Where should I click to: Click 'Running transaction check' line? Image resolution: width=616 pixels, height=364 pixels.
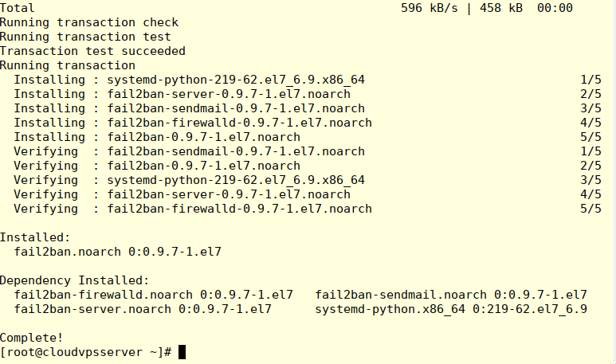[89, 22]
